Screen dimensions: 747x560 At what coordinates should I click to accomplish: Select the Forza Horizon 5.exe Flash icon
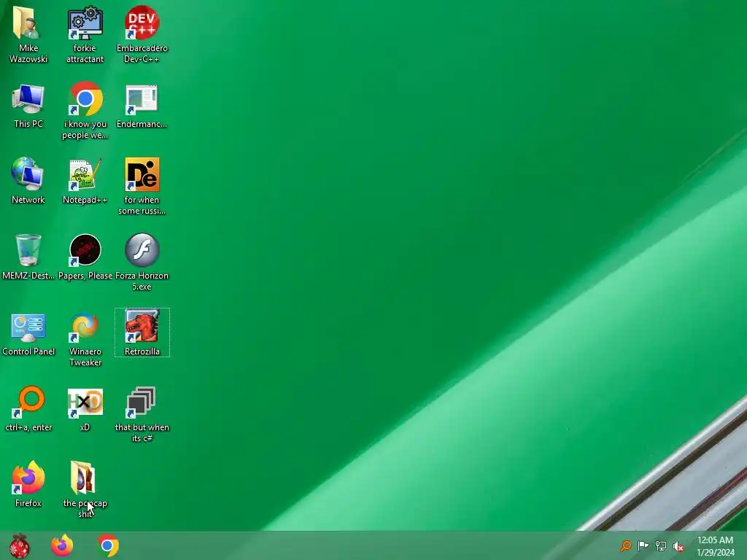[x=142, y=262]
